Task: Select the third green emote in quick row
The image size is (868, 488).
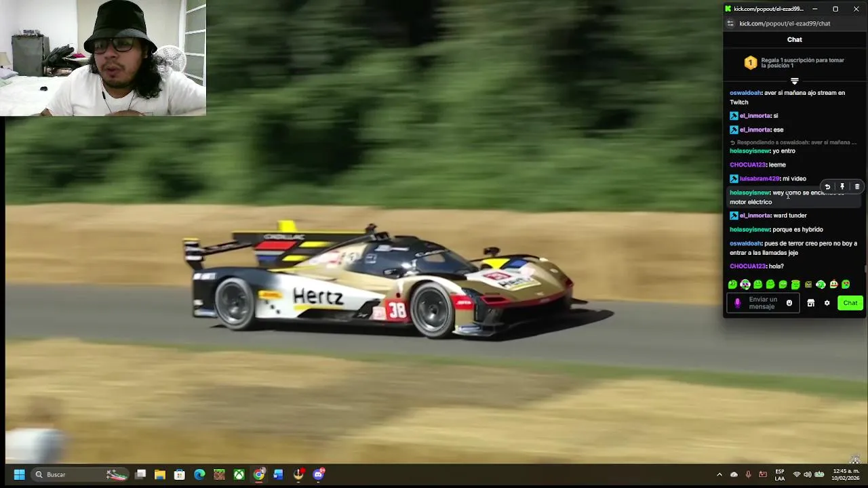Action: (x=757, y=285)
